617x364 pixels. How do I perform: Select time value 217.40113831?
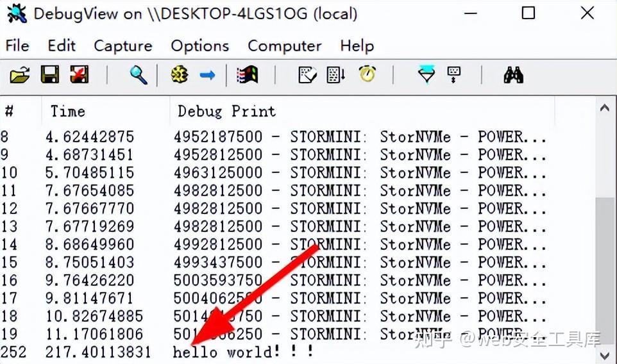click(98, 352)
